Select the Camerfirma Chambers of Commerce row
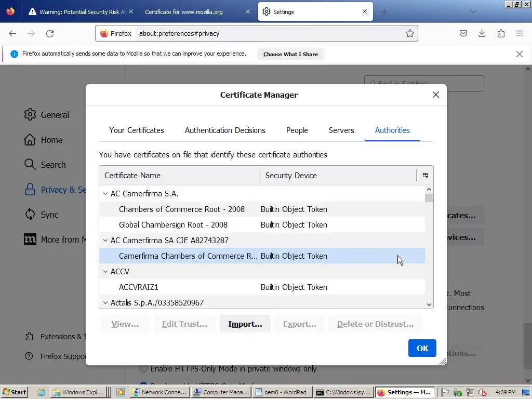Screen dimensions: 532x399 coord(262,256)
